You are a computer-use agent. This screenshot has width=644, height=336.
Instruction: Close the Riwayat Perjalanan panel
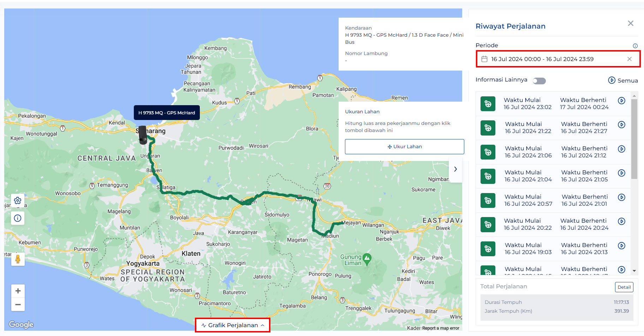point(631,23)
